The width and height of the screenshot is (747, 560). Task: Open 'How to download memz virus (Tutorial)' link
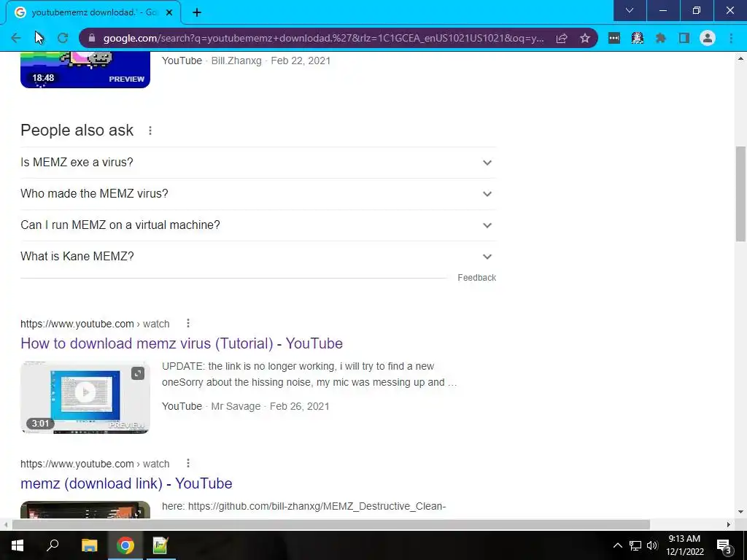[182, 343]
